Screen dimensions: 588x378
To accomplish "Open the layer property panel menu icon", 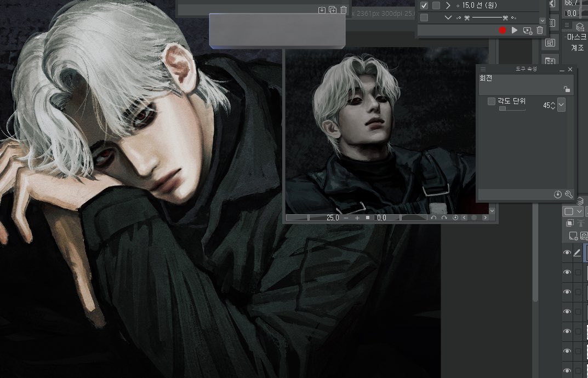I will click(567, 25).
